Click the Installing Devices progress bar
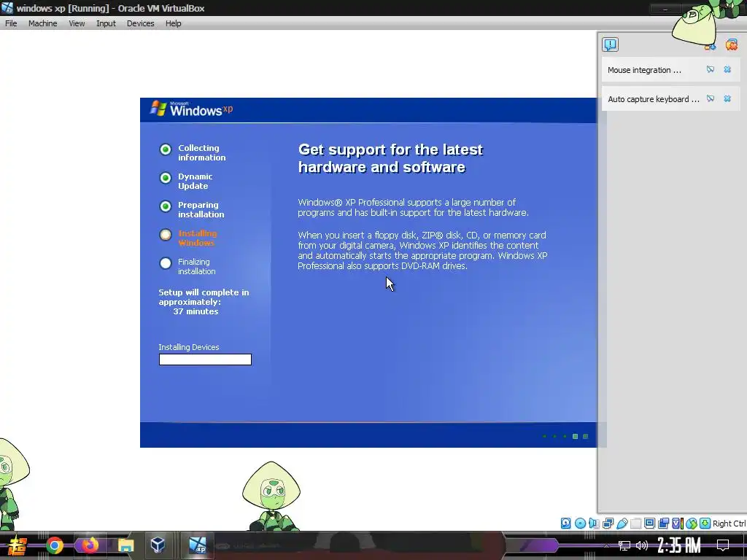The width and height of the screenshot is (747, 560). coord(205,359)
